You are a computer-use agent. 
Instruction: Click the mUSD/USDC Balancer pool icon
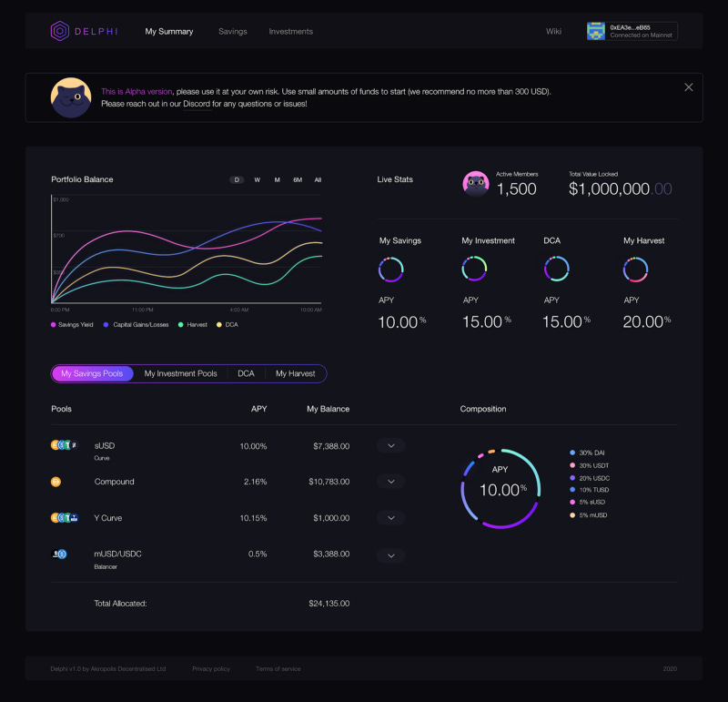(59, 554)
